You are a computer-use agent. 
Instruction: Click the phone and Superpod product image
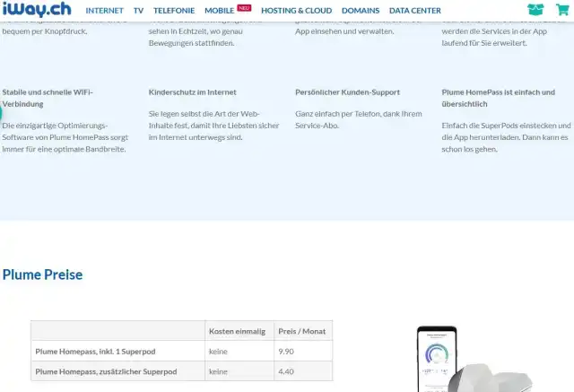[x=474, y=359]
